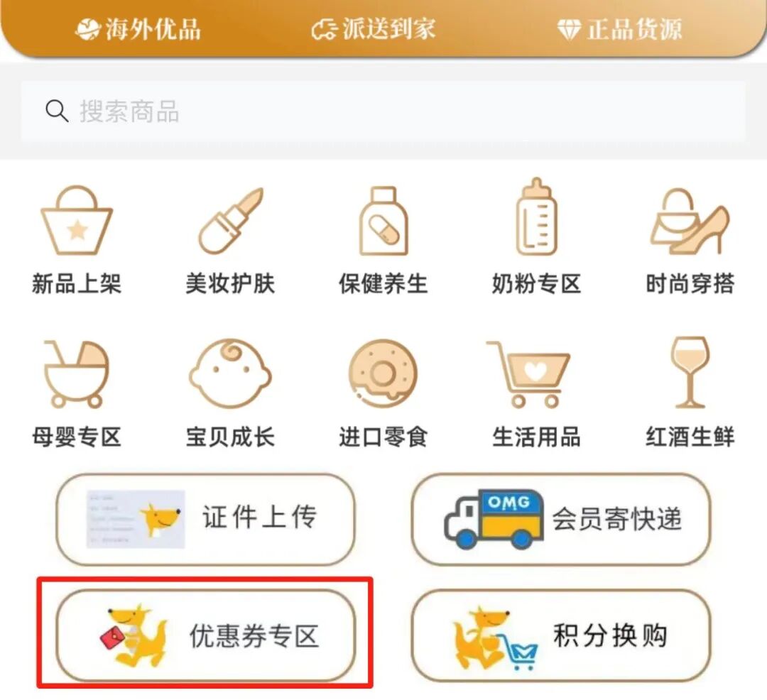Image resolution: width=767 pixels, height=700 pixels.
Task: Open the 积分换购 points redemption button
Action: coord(560,635)
